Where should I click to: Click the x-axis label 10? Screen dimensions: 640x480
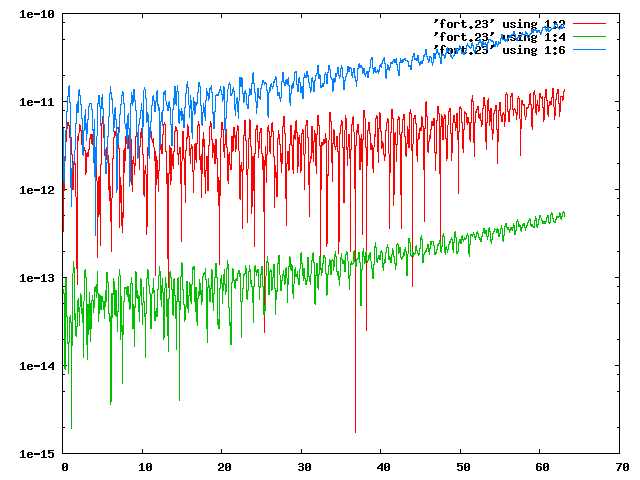[x=145, y=467]
